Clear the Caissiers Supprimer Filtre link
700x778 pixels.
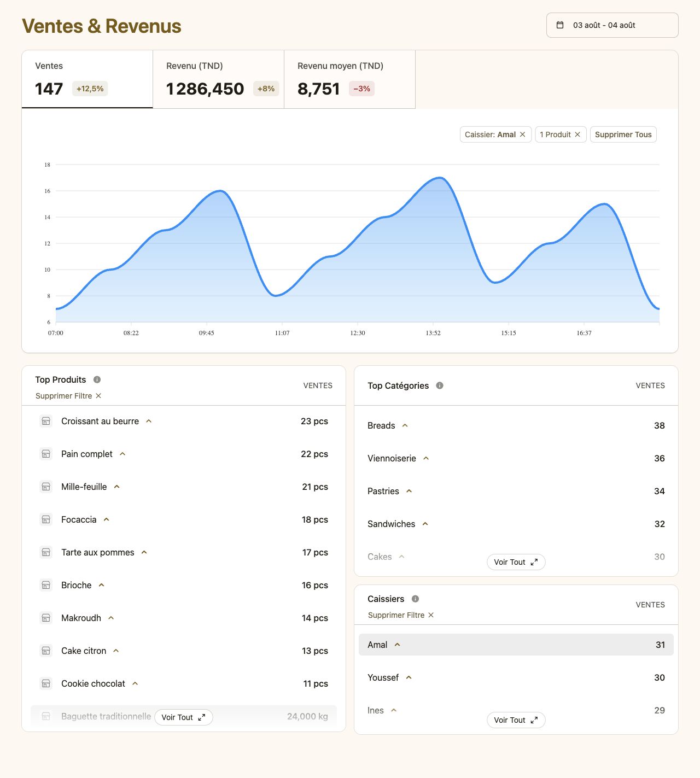tap(401, 615)
